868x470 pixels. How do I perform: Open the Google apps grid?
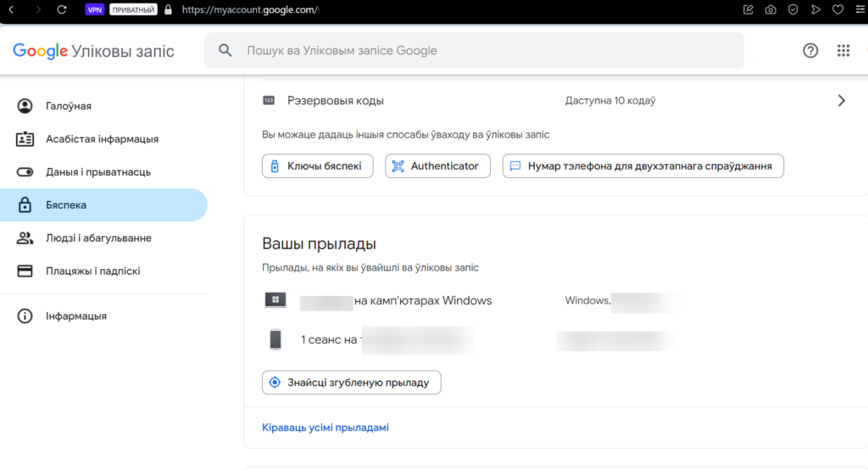coord(843,50)
